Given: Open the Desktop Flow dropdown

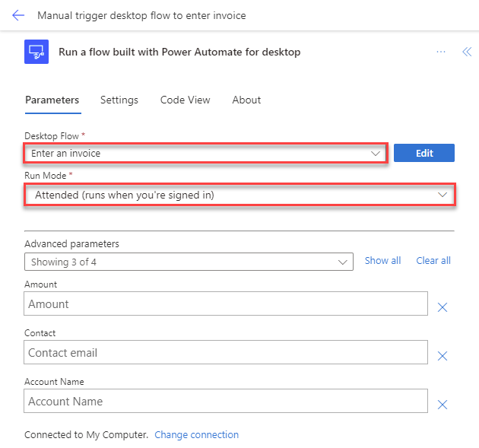Looking at the screenshot, I should [205, 153].
